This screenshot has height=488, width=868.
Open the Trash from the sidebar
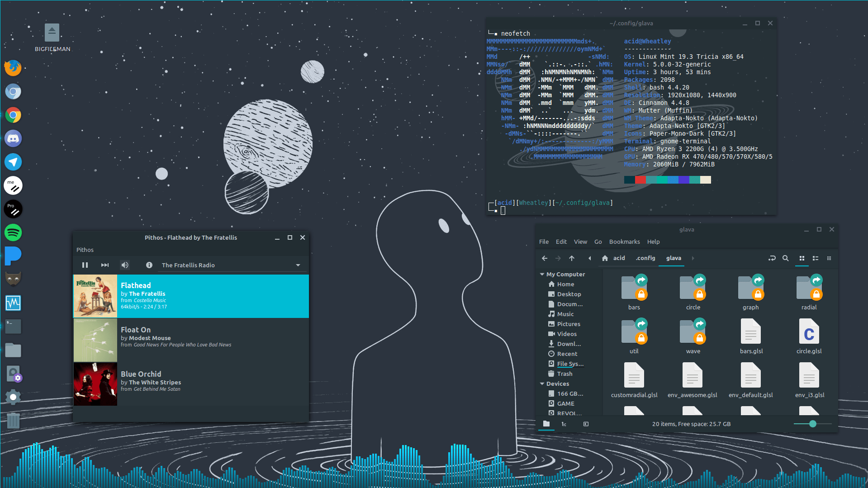(564, 373)
